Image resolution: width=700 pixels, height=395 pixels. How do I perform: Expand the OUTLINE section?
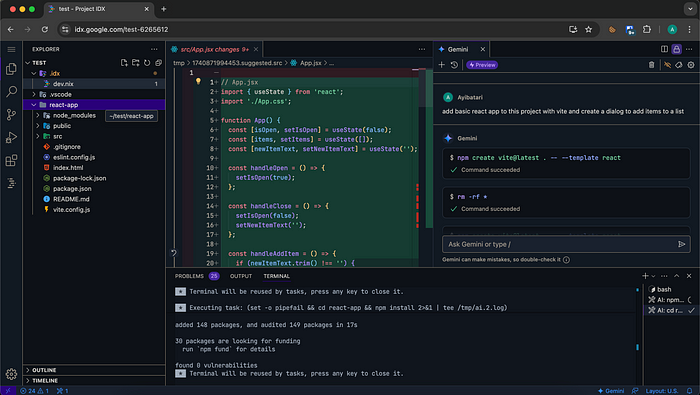pos(94,370)
